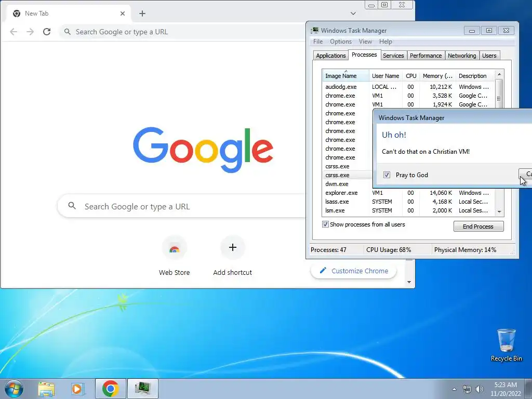
Task: Click the Google logo
Action: 203,149
